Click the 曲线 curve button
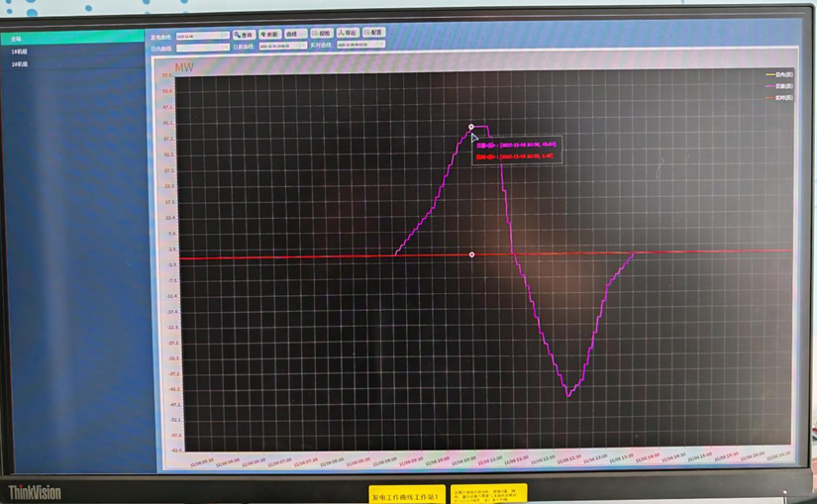817x504 pixels. [295, 34]
